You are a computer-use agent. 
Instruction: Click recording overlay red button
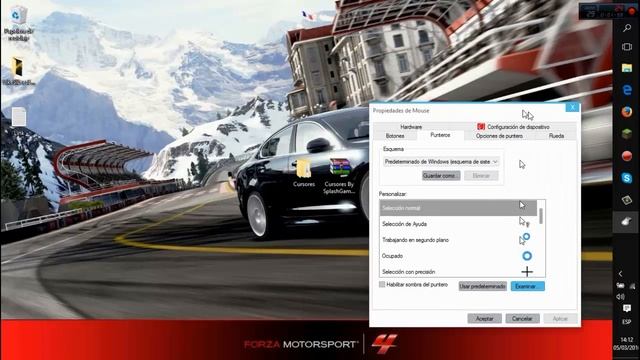[632, 11]
